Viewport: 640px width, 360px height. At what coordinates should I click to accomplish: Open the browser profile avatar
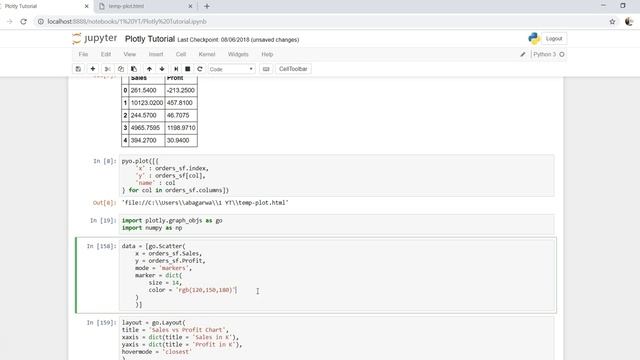[629, 22]
